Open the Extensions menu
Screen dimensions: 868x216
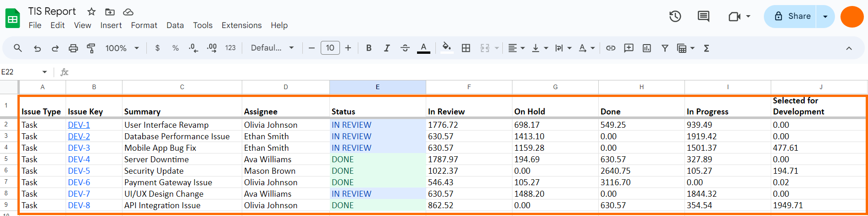click(x=241, y=25)
